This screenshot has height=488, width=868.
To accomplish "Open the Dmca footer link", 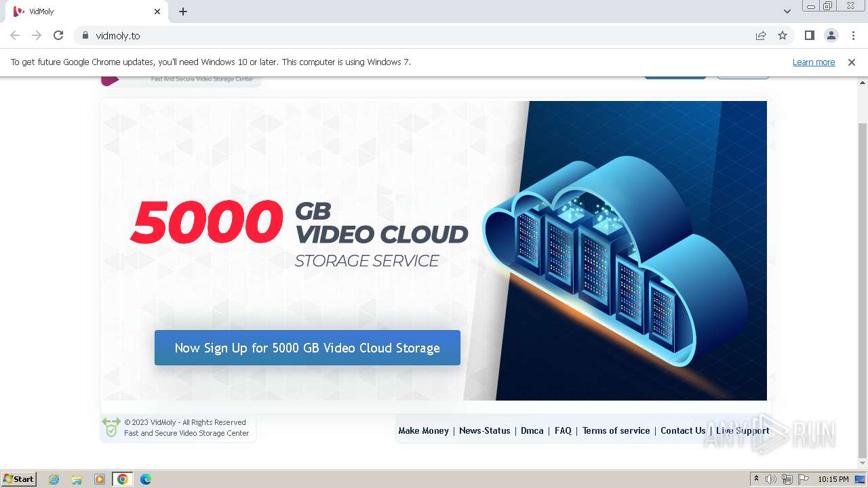I will tap(532, 430).
